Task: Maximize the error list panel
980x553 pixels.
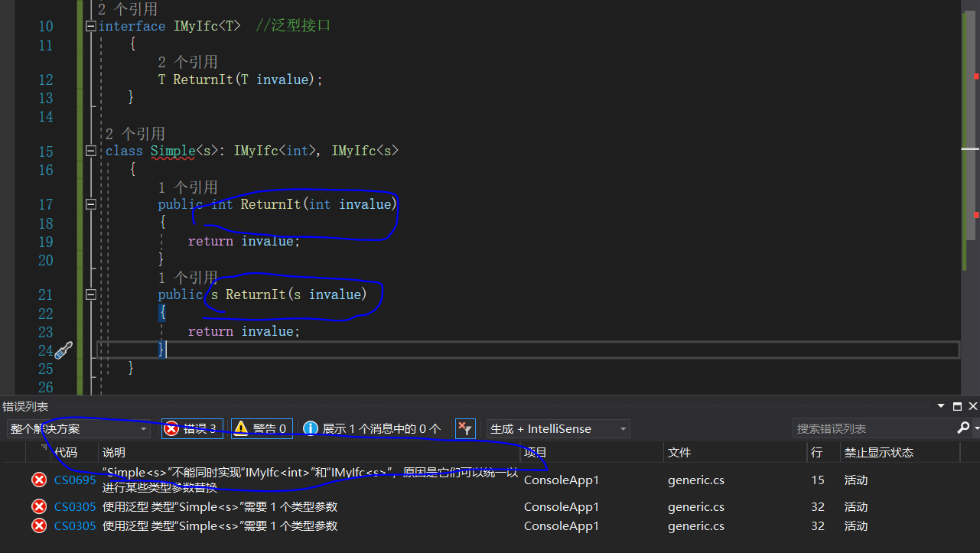Action: [957, 407]
